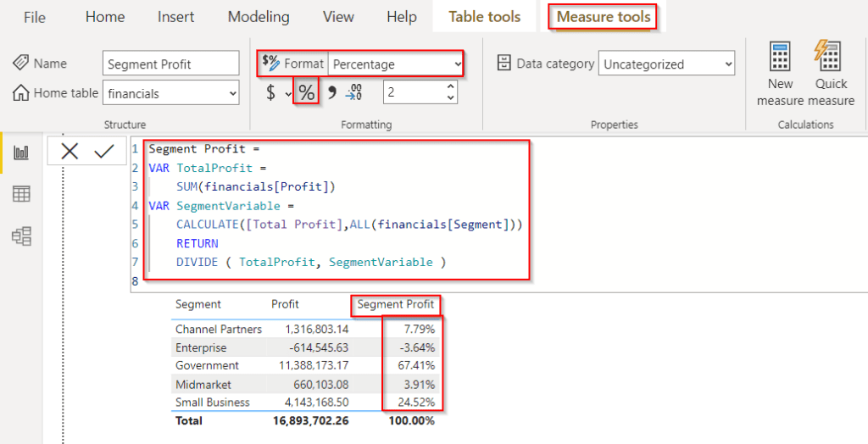Screen dimensions: 868x444
Task: Click 'VAR SegmentVariable =' formula line
Action: point(221,205)
